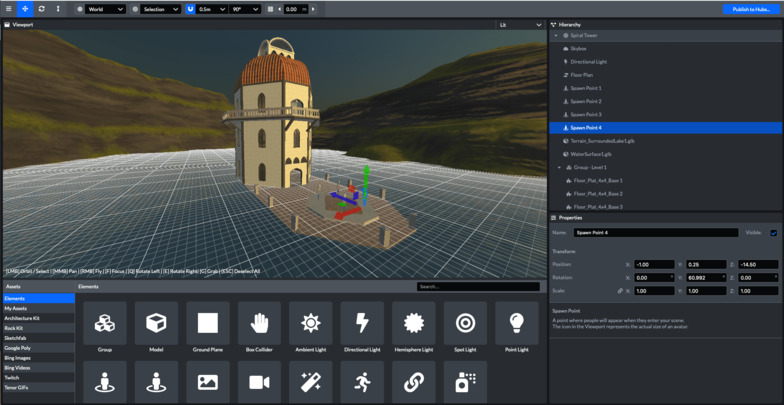This screenshot has width=784, height=405.
Task: Decrease grid height with left arrow
Action: (280, 9)
